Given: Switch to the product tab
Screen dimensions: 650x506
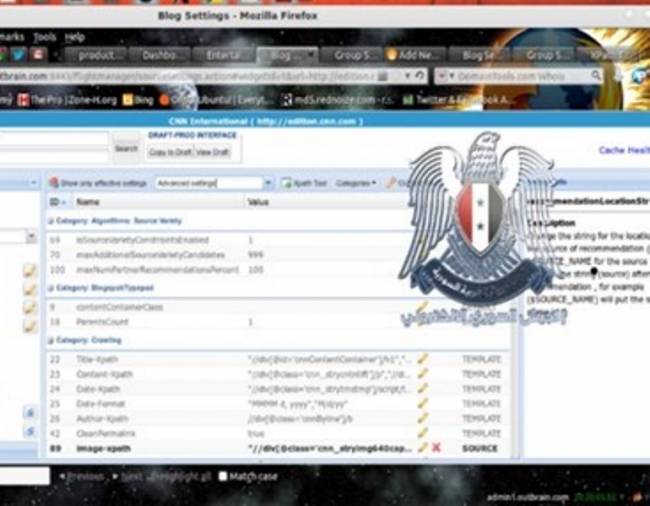Looking at the screenshot, I should (x=96, y=55).
